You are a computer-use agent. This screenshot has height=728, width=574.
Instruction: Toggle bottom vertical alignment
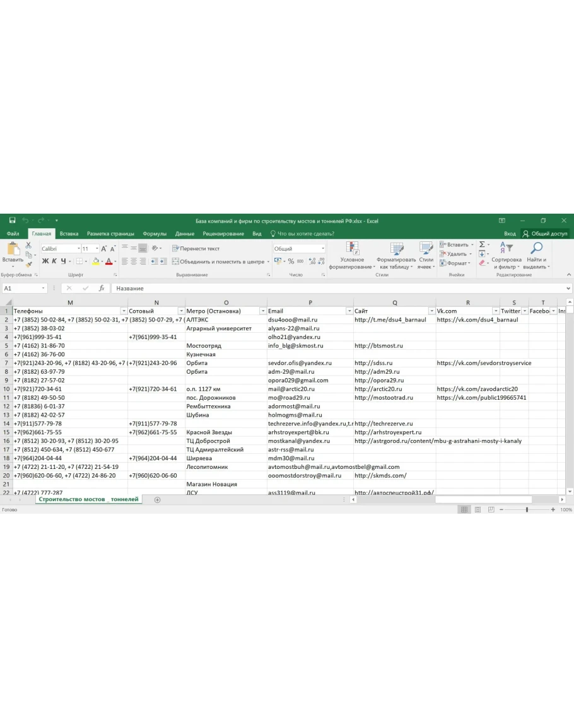[x=143, y=248]
